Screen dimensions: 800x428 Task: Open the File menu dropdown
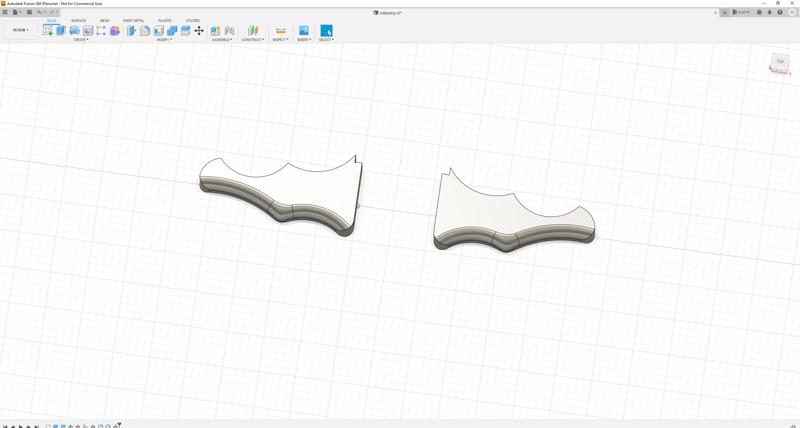click(17, 12)
